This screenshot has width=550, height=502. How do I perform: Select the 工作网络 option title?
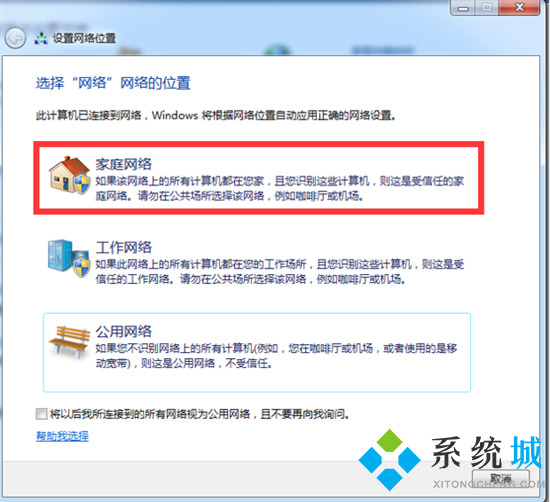click(x=123, y=247)
